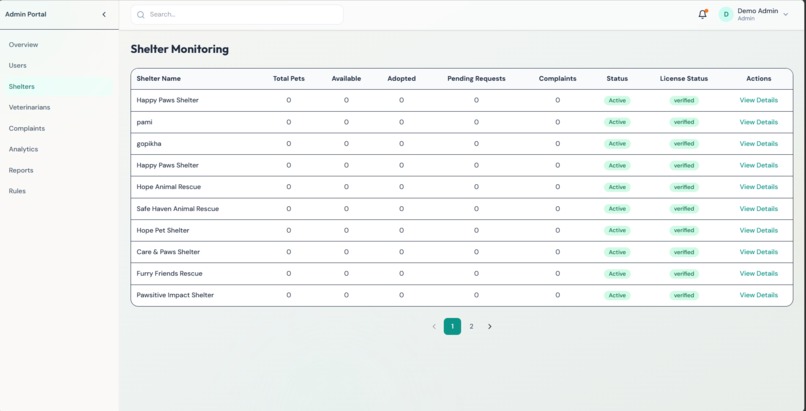Click verified badge in gopikha row

pos(684,144)
